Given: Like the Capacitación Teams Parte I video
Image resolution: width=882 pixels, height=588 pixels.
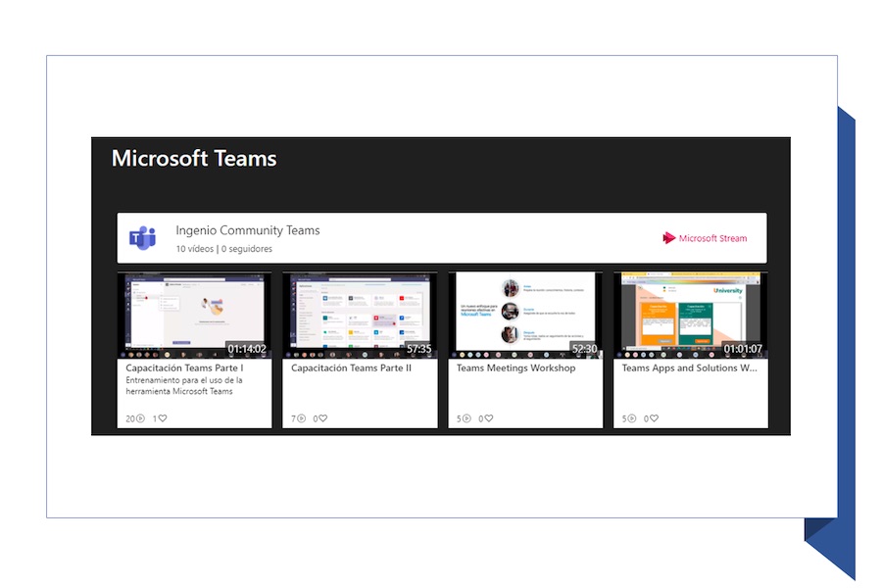Looking at the screenshot, I should 163,418.
